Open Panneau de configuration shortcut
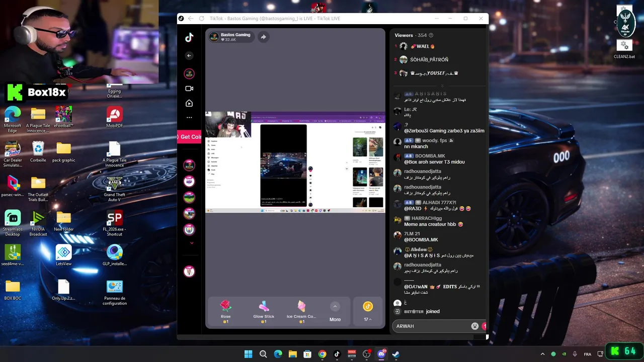 [115, 292]
